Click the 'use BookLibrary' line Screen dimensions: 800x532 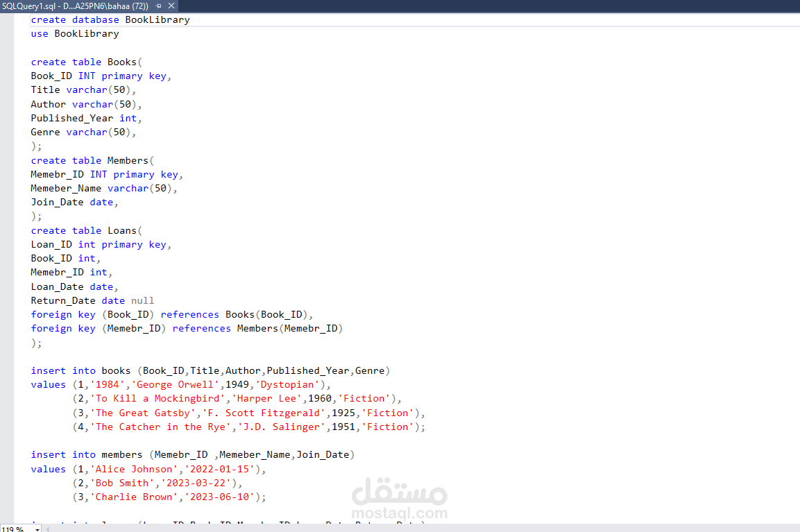tap(75, 34)
